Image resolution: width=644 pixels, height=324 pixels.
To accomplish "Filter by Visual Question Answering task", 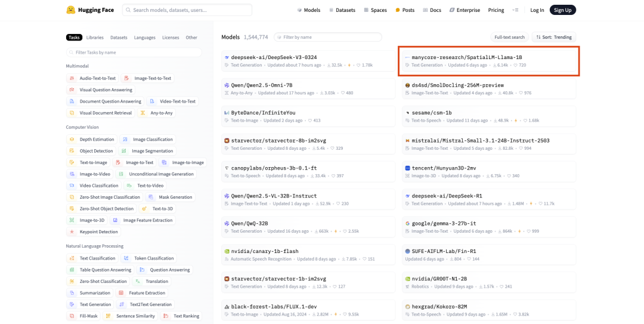I will coord(101,90).
